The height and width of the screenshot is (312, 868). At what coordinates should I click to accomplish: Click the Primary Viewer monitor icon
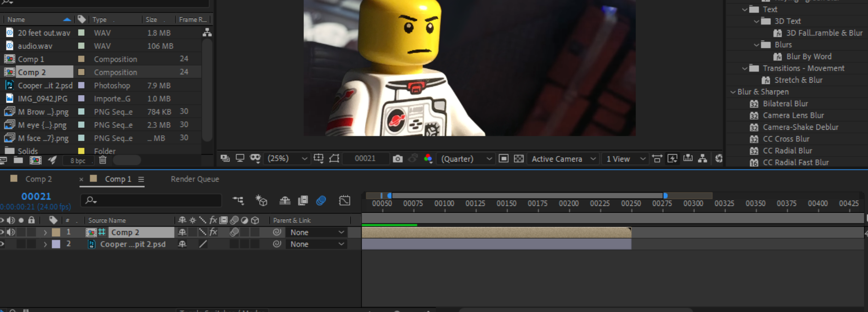pos(240,158)
